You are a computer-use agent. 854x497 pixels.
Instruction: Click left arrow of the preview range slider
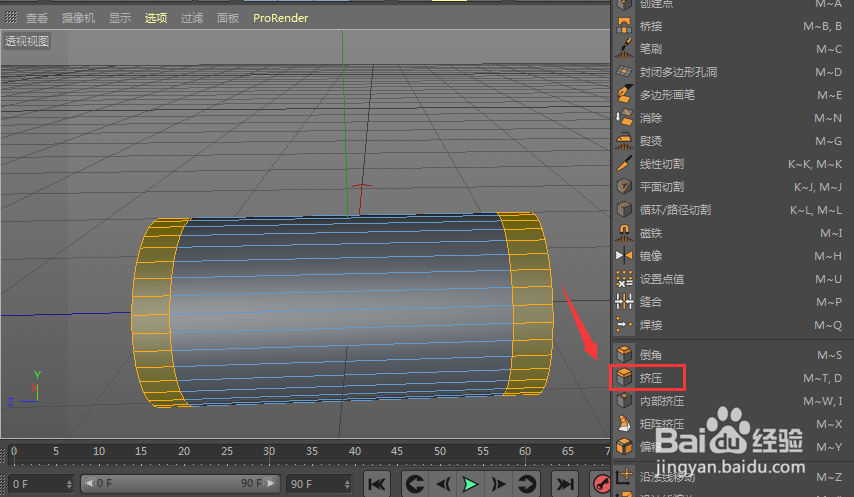pyautogui.click(x=89, y=483)
